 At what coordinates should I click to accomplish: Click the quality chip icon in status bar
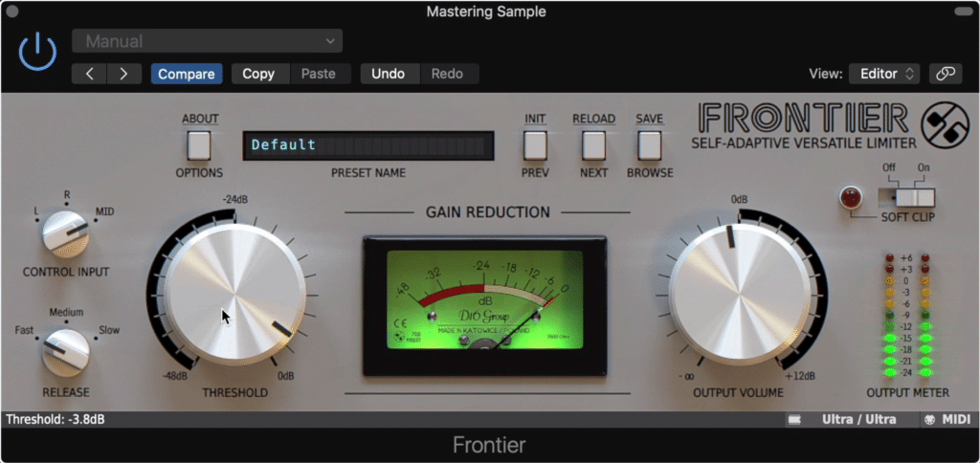point(795,419)
